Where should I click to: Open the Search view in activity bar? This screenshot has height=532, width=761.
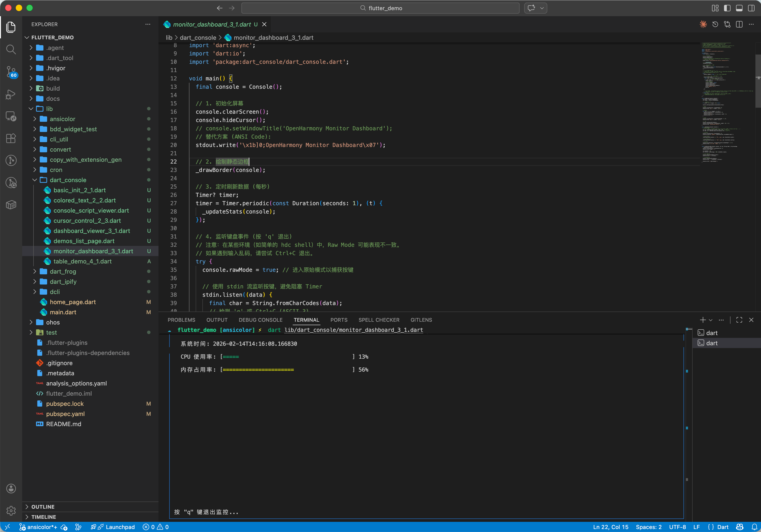pyautogui.click(x=11, y=49)
